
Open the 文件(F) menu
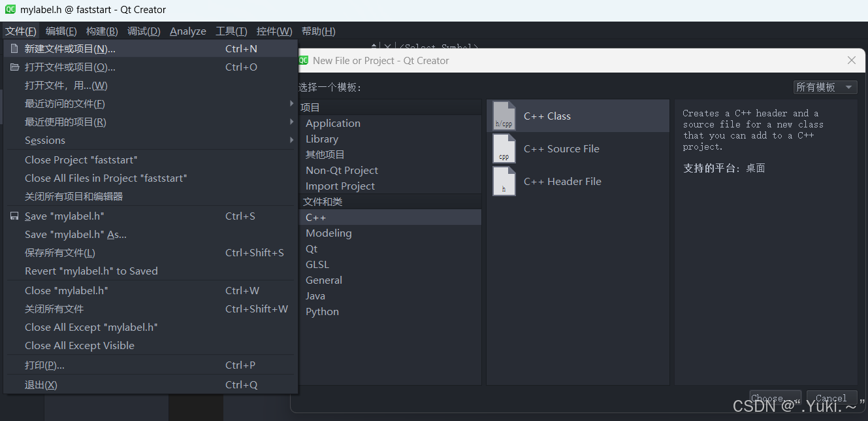pos(21,31)
